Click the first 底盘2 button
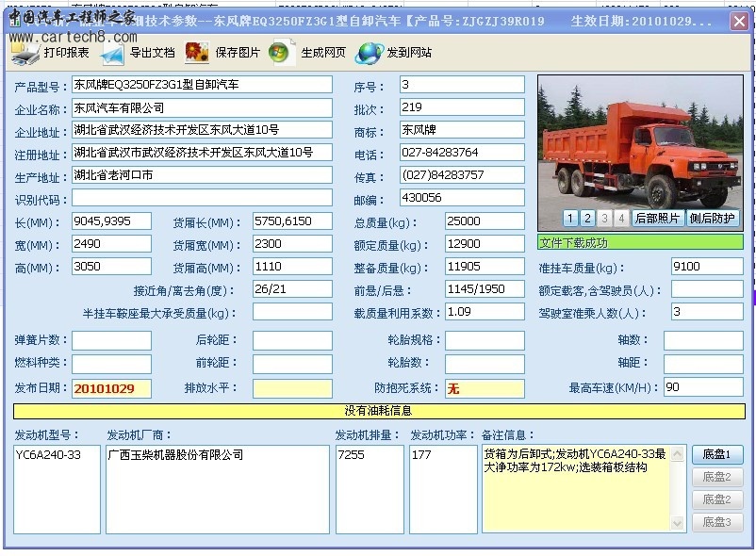756x556 pixels. 717,477
